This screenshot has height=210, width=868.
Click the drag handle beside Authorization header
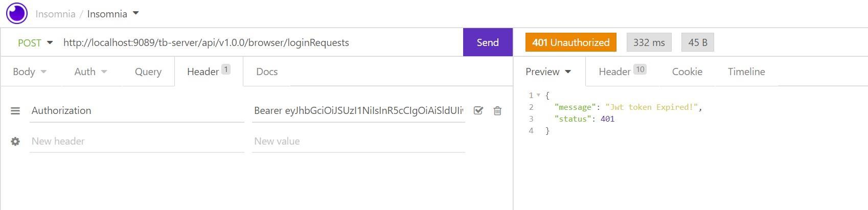(x=15, y=111)
